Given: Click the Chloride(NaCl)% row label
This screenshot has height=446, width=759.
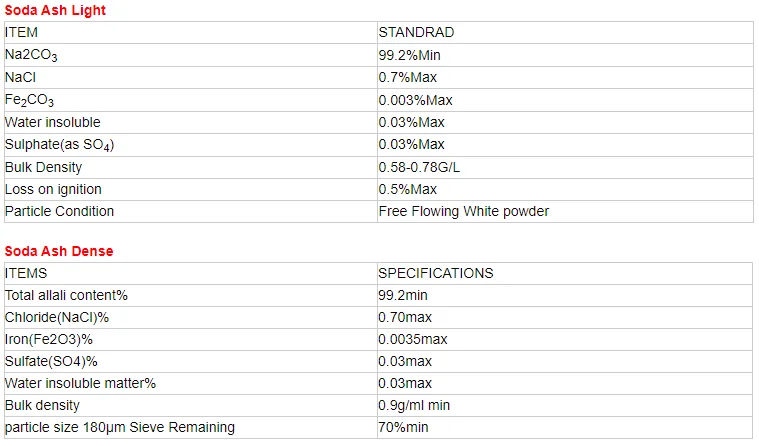Looking at the screenshot, I should click(57, 317).
